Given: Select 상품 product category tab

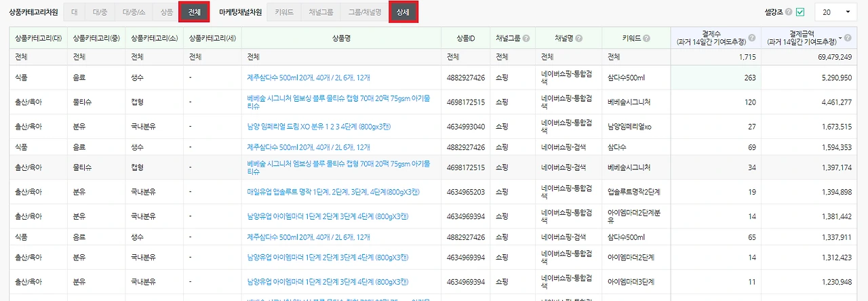Looking at the screenshot, I should (166, 12).
